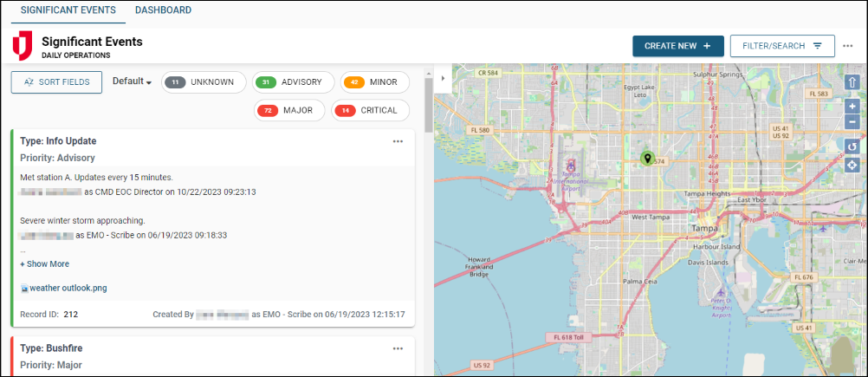Expand entry with Show More
This screenshot has height=377, width=868.
click(x=45, y=263)
